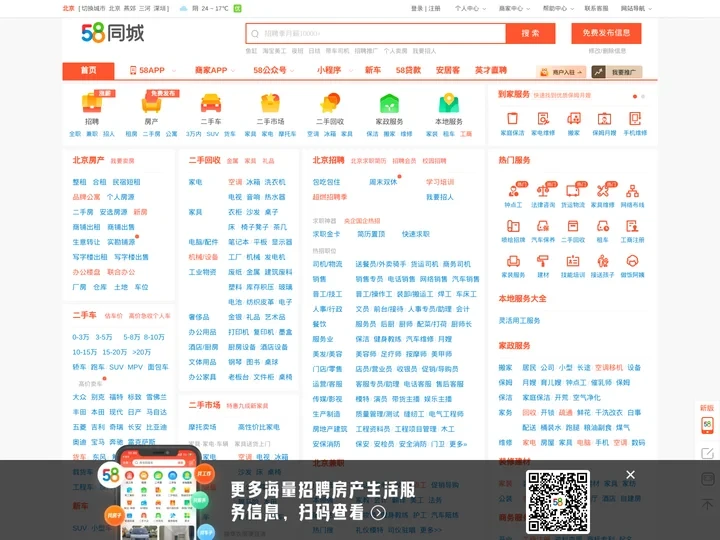The width and height of the screenshot is (720, 540).
Task: Choose the 技能培训 ID card icon
Action: tap(573, 261)
